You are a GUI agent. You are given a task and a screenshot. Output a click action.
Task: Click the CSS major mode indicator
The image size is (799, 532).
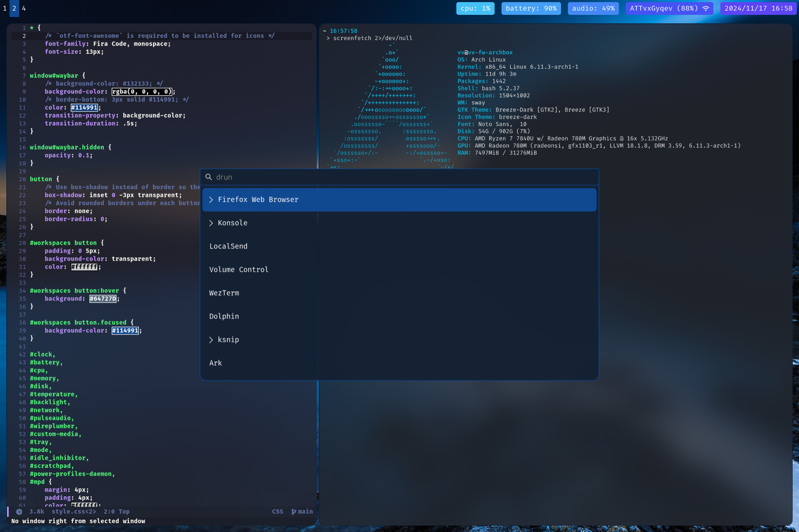(277, 511)
